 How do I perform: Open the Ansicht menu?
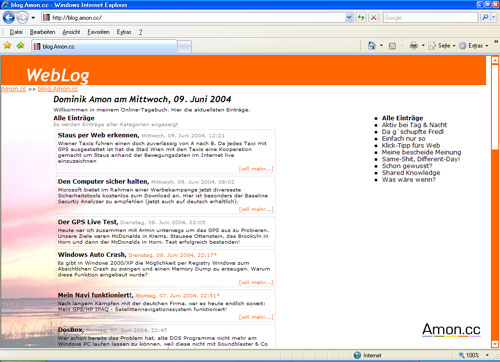point(71,32)
